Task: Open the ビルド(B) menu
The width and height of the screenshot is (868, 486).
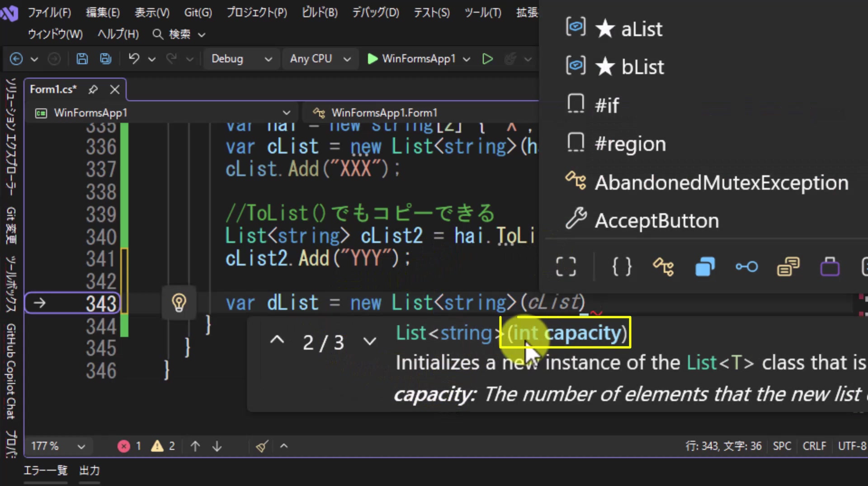Action: click(320, 12)
